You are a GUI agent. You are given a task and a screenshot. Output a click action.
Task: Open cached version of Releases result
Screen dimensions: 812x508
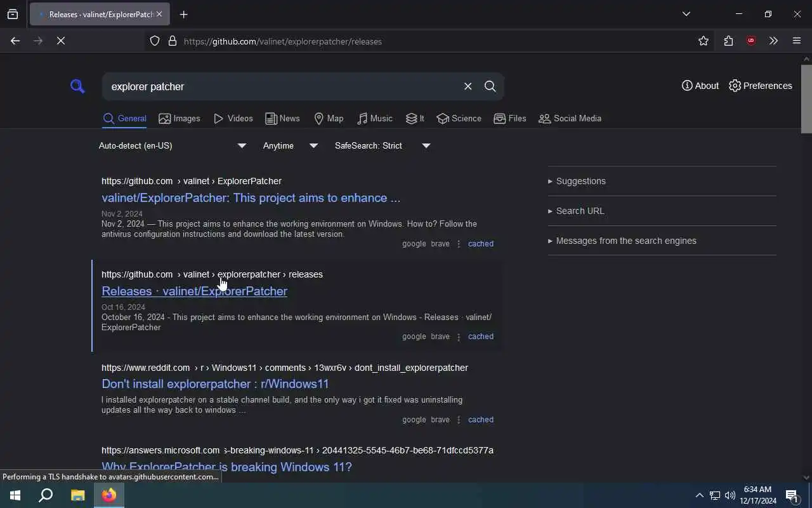pyautogui.click(x=481, y=337)
